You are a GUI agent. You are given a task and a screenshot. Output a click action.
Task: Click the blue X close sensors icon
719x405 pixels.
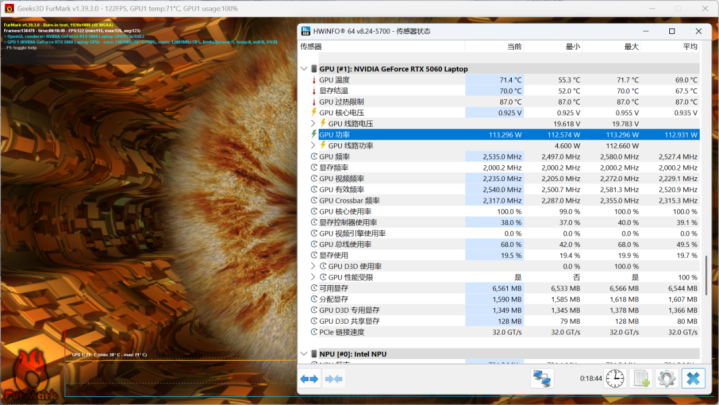[693, 378]
